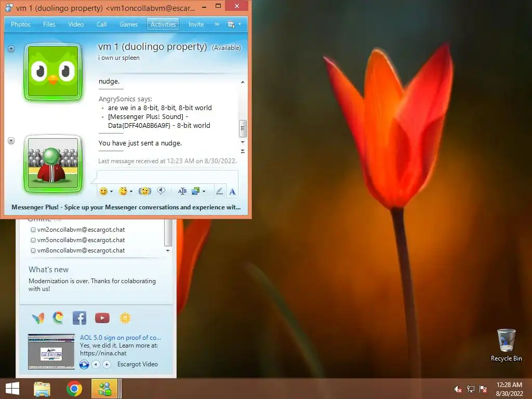
Task: Click the voice clip speech bubble icon
Action: coord(161,191)
